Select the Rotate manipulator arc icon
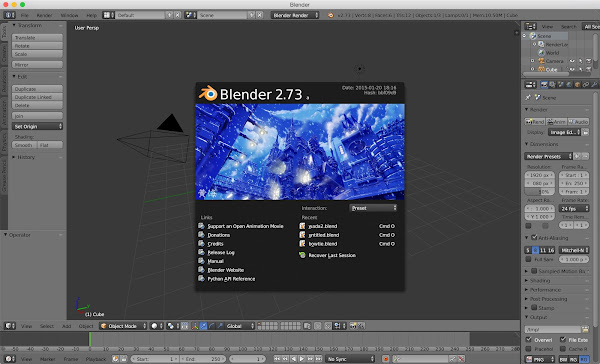 tap(212, 326)
